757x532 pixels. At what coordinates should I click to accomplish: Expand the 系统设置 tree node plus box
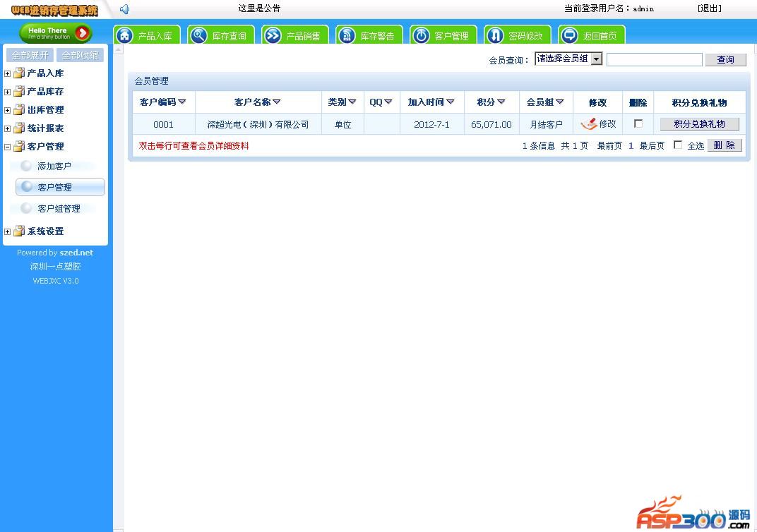[7, 232]
